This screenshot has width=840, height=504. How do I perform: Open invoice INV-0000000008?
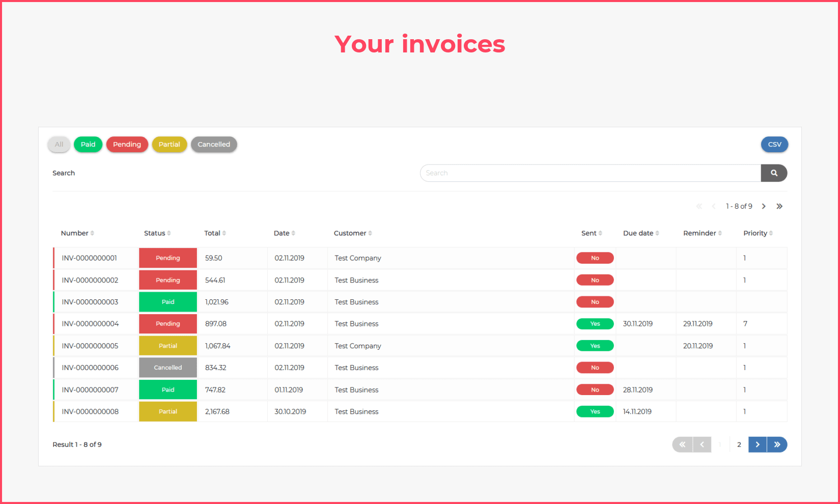coord(90,411)
